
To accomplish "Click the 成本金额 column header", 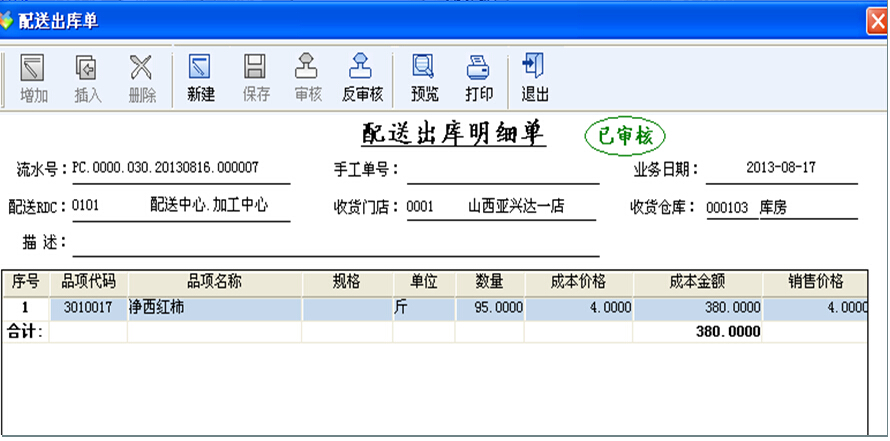I will (x=697, y=282).
